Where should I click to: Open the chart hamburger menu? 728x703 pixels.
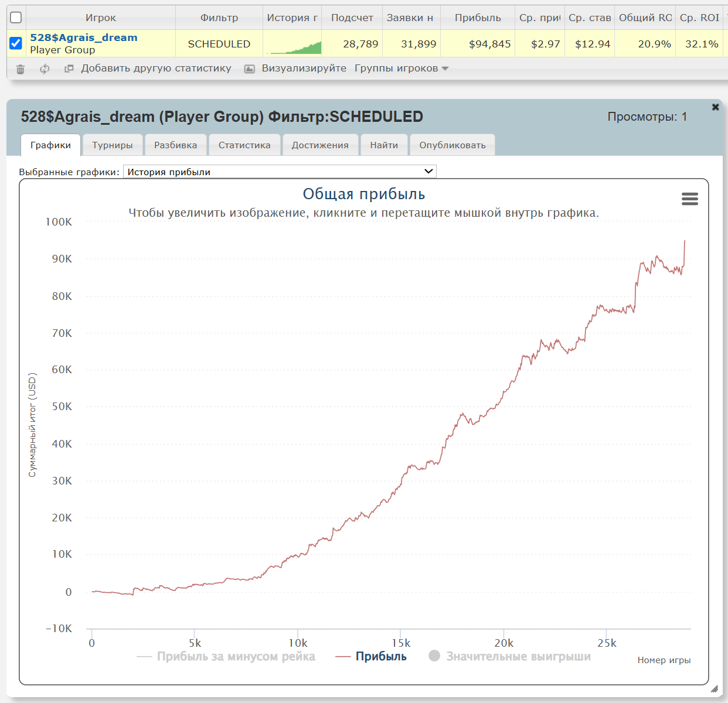click(689, 199)
